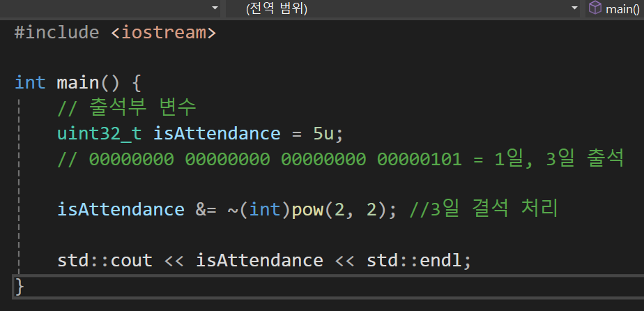Click the 5u literal value
Image resolution: width=644 pixels, height=311 pixels.
click(324, 134)
